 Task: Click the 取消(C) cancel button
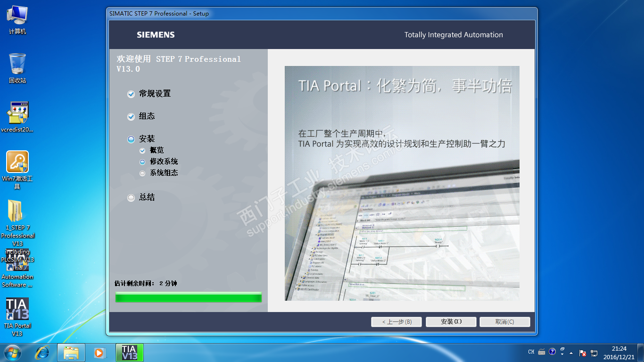coord(505,322)
